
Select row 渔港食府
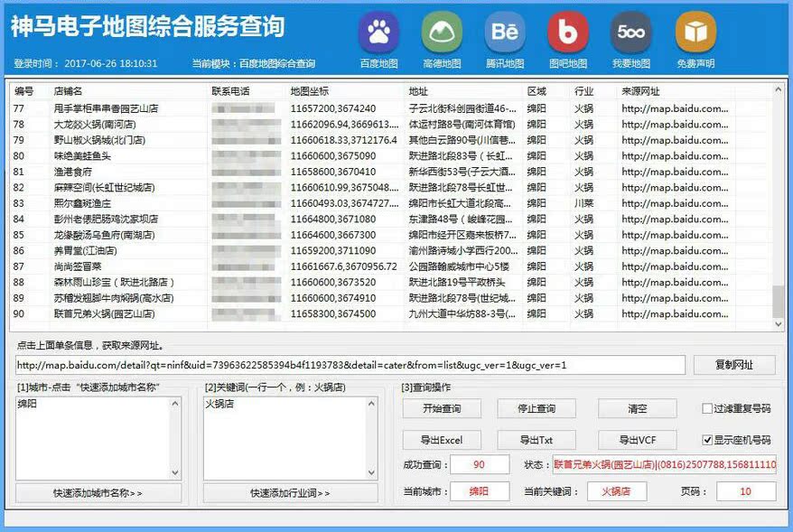(391, 172)
